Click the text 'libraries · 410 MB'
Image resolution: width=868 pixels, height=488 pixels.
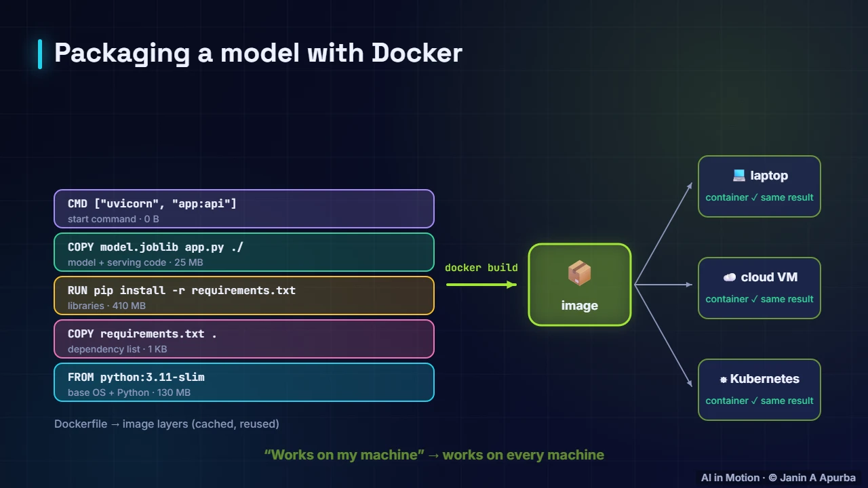tap(106, 306)
